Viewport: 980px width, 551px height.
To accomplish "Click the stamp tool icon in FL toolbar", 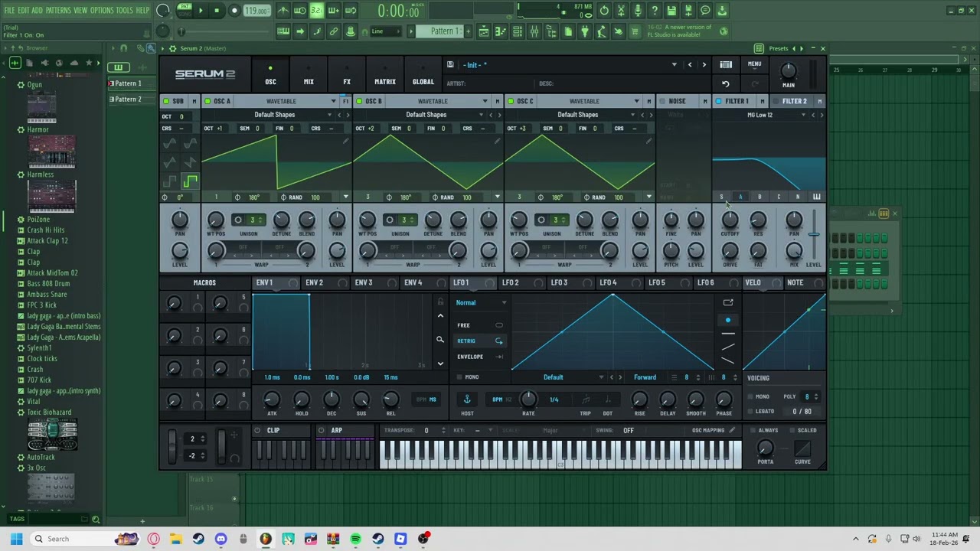I will (x=350, y=31).
